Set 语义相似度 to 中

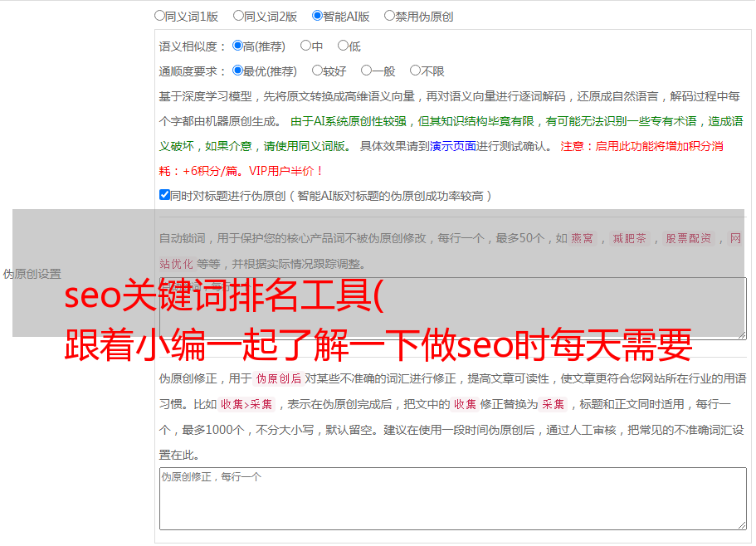click(305, 46)
